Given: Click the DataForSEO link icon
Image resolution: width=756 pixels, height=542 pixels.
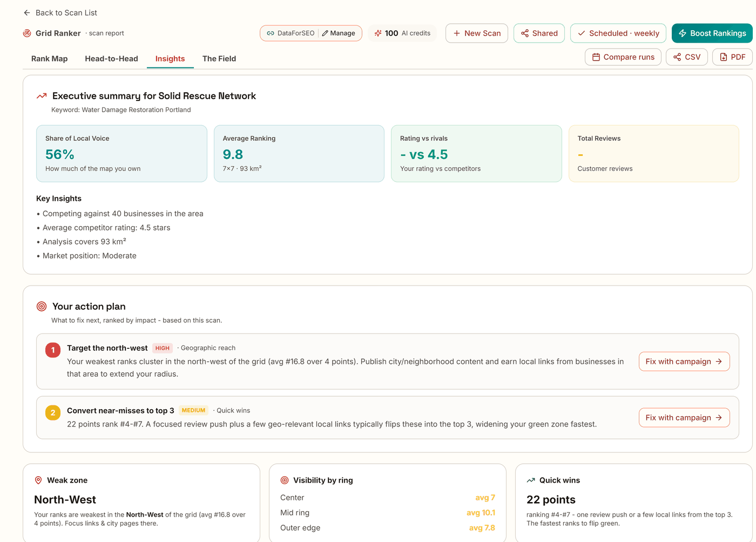Looking at the screenshot, I should pyautogui.click(x=271, y=33).
